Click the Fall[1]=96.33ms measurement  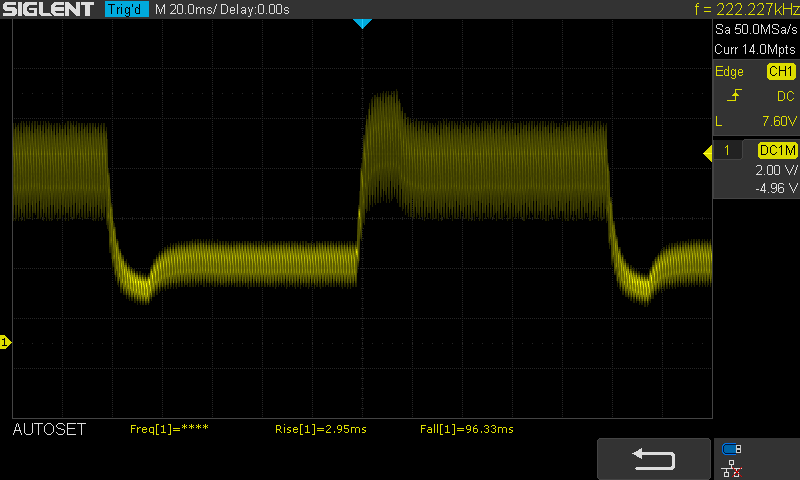point(466,429)
